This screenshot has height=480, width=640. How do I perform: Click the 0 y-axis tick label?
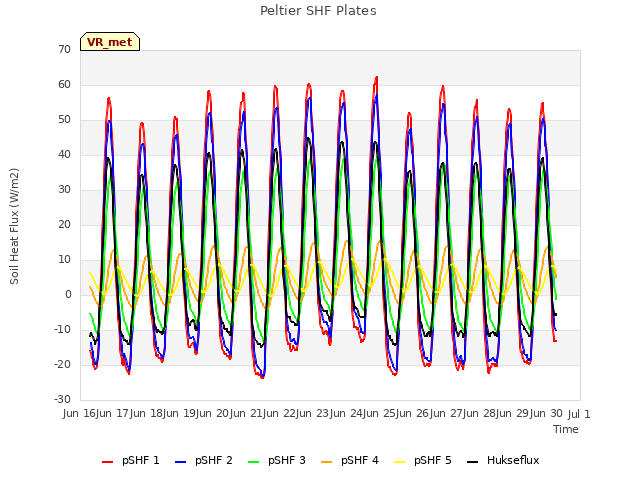tap(68, 294)
